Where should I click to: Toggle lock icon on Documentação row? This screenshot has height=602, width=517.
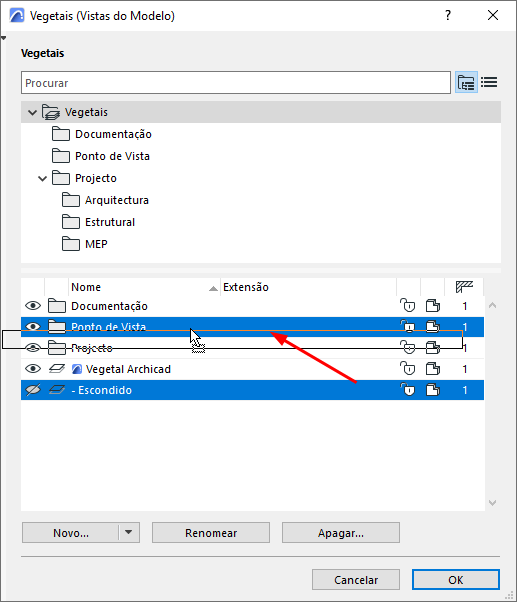pyautogui.click(x=408, y=306)
